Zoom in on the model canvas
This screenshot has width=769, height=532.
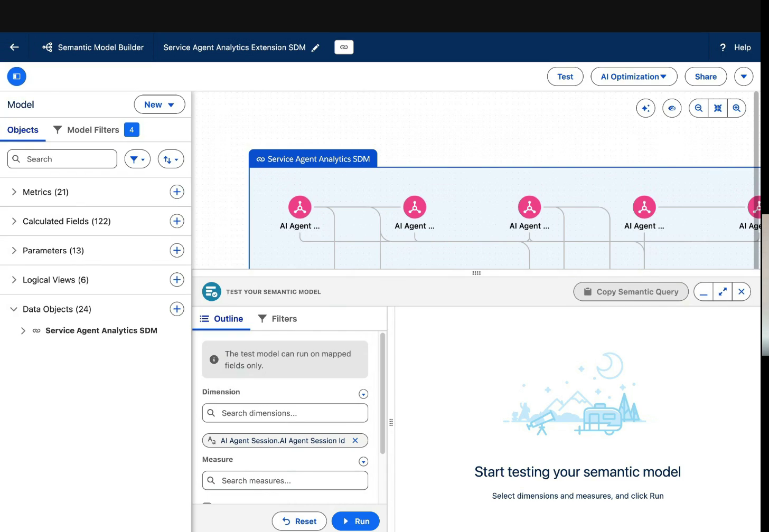point(737,108)
